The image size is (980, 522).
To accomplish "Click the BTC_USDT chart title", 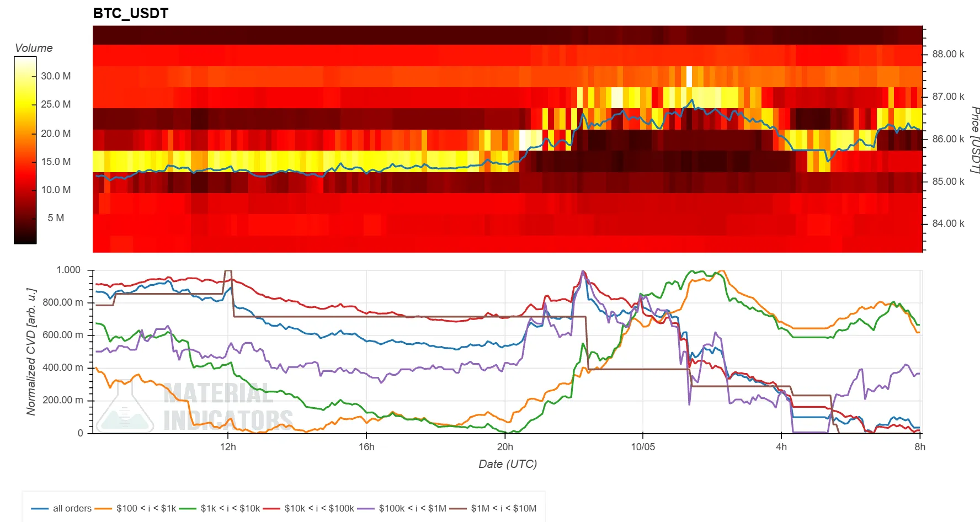I will [131, 13].
